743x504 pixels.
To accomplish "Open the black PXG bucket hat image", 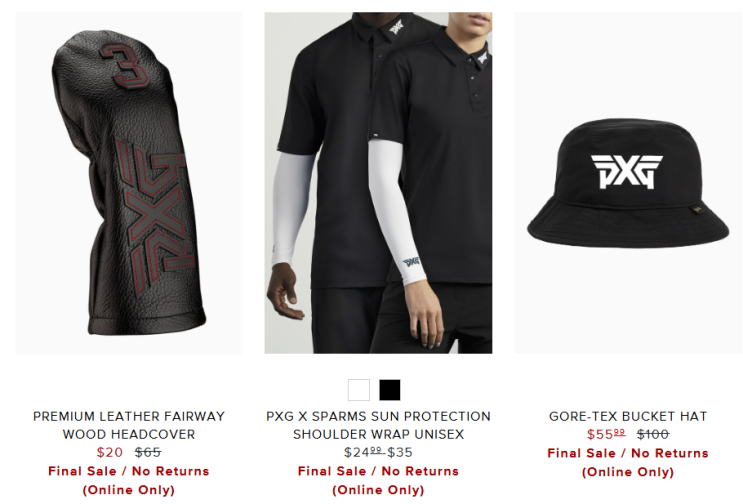I will point(628,183).
